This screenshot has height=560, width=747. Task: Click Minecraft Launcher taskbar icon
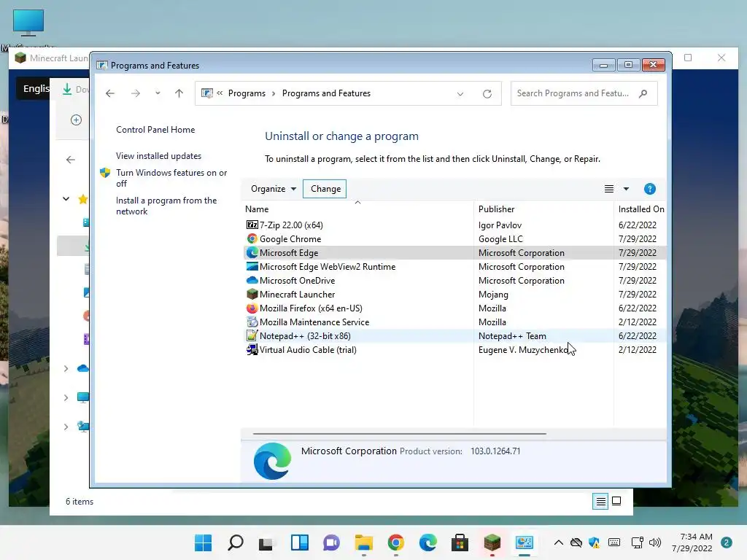pos(492,542)
